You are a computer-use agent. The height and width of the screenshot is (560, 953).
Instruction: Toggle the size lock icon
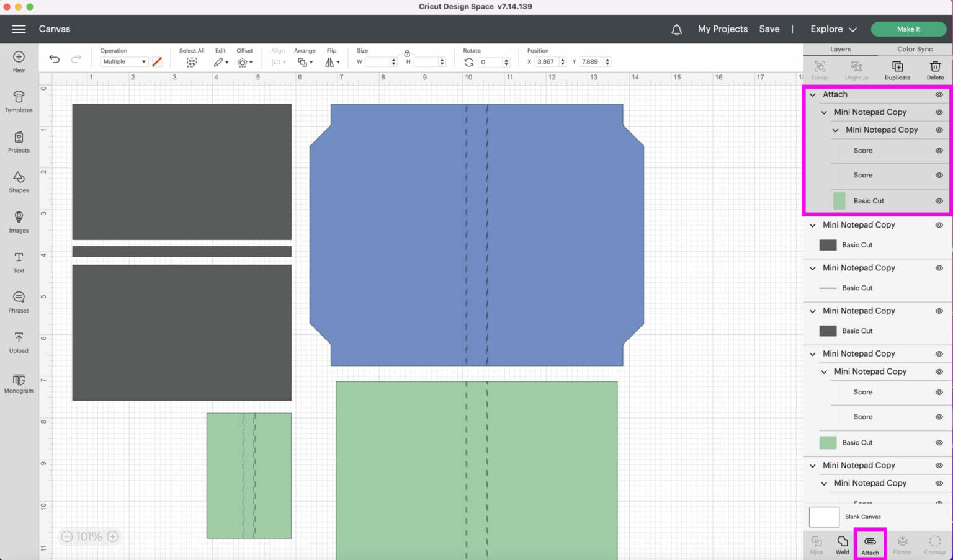point(407,53)
